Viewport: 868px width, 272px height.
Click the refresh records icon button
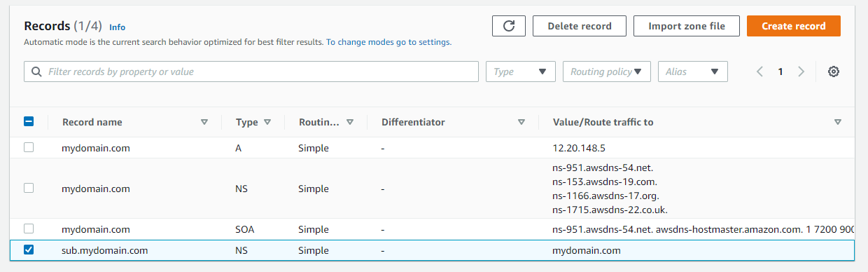[x=509, y=26]
